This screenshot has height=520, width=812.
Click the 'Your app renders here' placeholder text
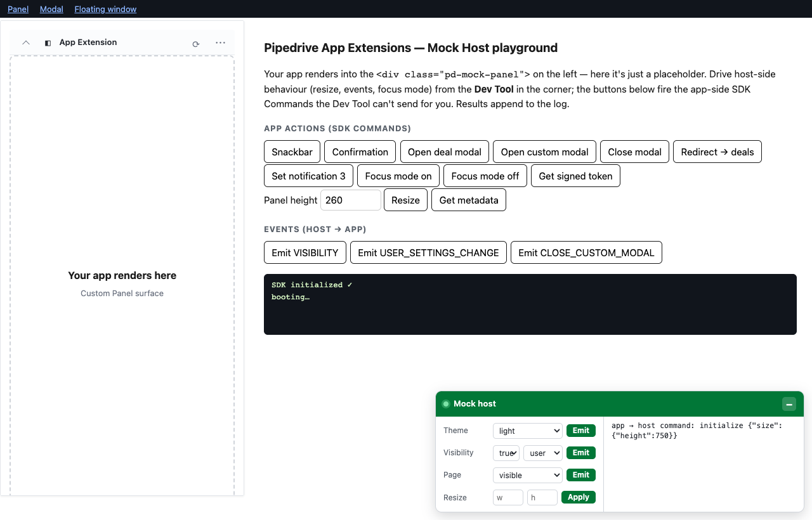click(x=122, y=275)
